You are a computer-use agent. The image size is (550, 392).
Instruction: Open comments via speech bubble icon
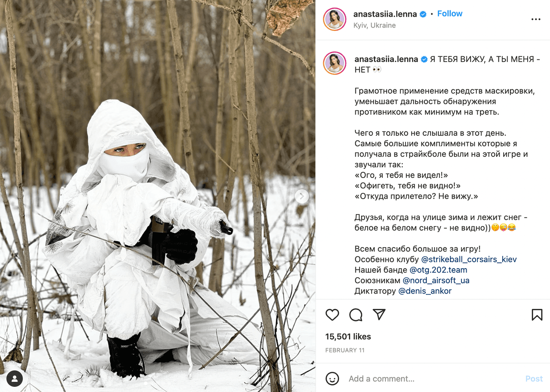click(356, 315)
